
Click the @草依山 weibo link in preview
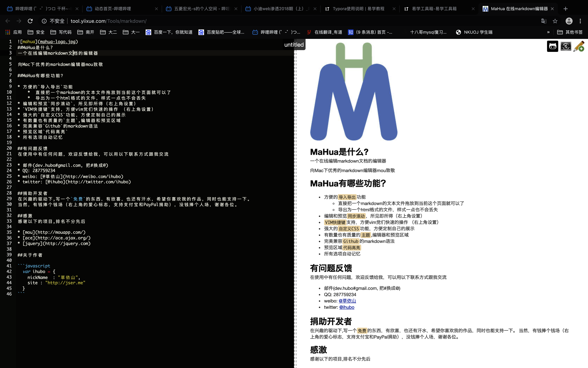pyautogui.click(x=347, y=301)
